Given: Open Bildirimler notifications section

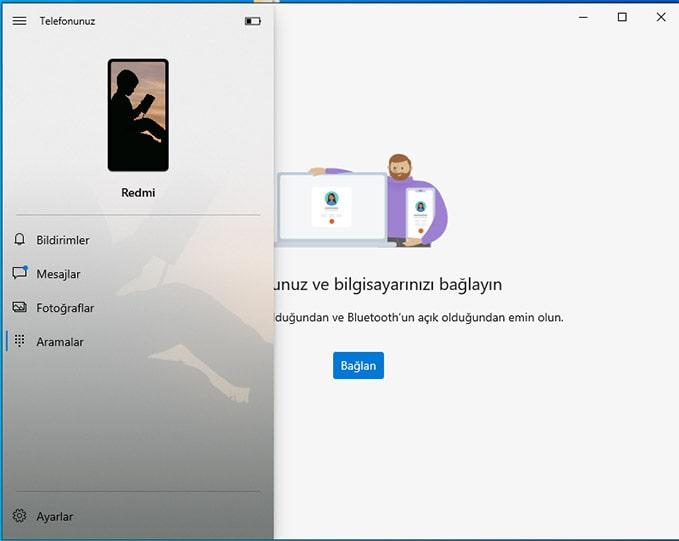Looking at the screenshot, I should (139, 240).
